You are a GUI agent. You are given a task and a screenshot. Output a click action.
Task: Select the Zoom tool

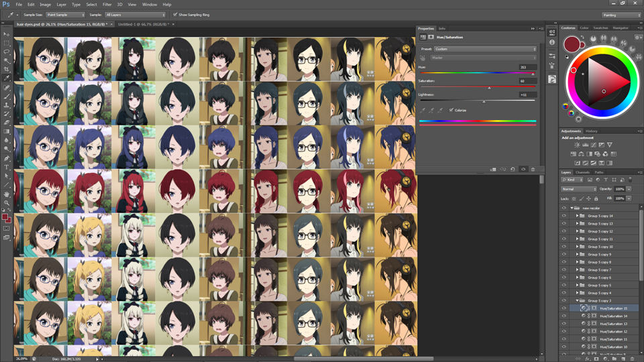coord(7,202)
